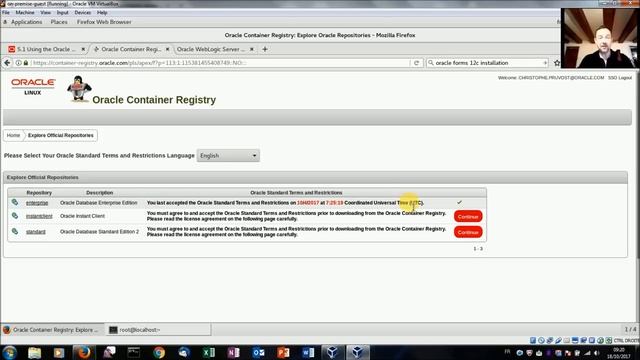Click the Home breadcrumb
Viewport: 640px width, 360px height.
(13, 135)
